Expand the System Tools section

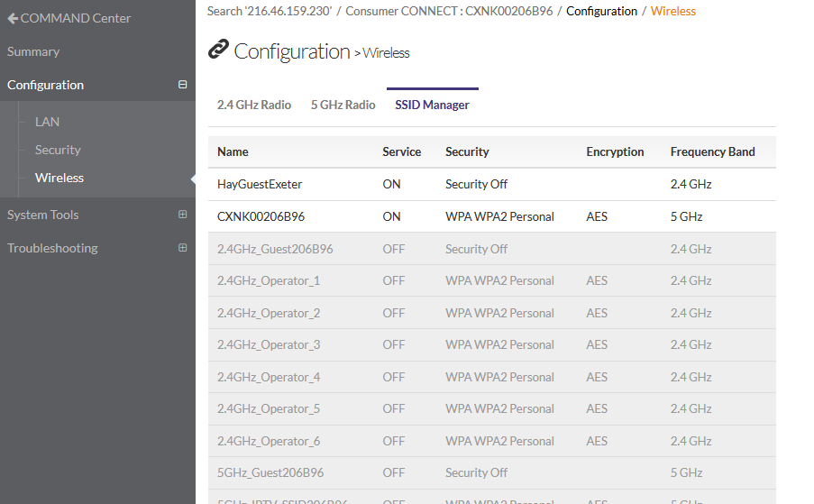(x=183, y=215)
